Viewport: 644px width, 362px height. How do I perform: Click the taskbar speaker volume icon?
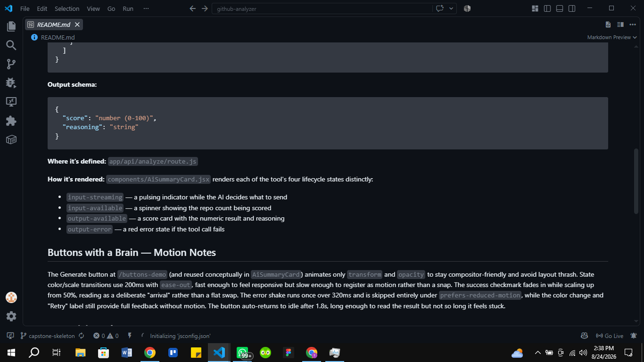[582, 352]
